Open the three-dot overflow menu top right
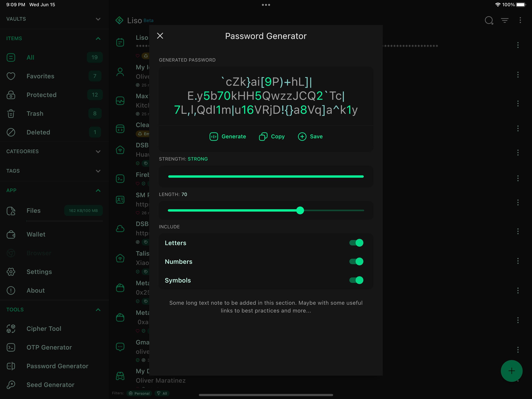Viewport: 532px width, 399px height. [x=520, y=20]
